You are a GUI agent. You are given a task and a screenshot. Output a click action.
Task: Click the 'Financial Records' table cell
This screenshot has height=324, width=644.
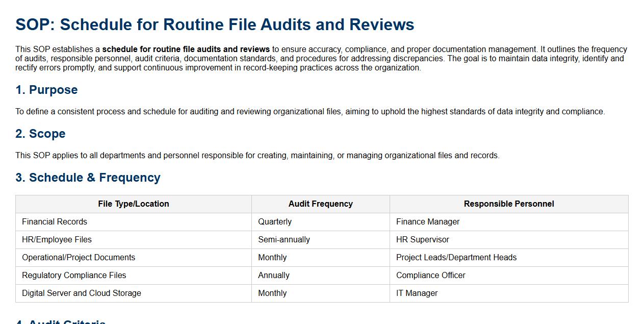(55, 221)
